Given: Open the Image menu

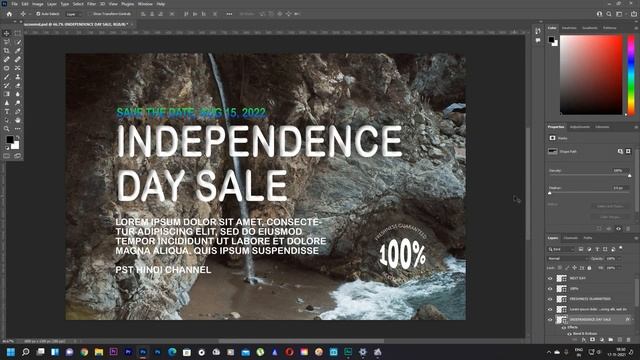Looking at the screenshot, I should [38, 4].
